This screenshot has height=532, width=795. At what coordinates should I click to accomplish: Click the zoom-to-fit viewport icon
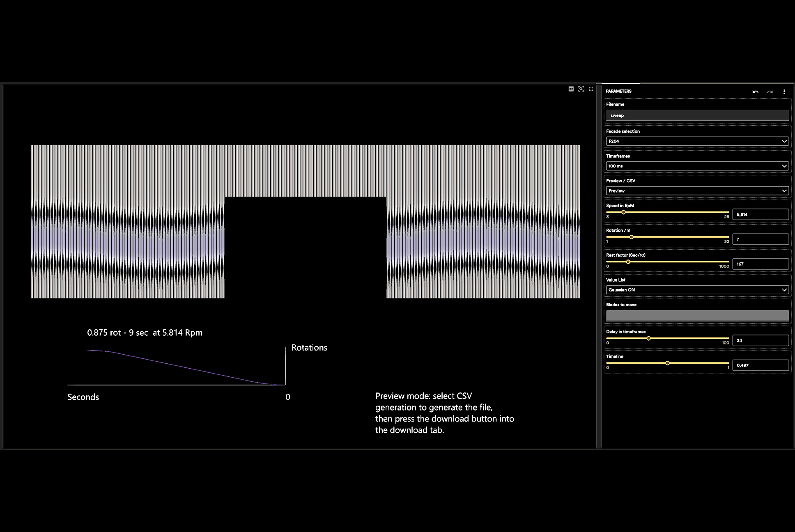click(581, 89)
